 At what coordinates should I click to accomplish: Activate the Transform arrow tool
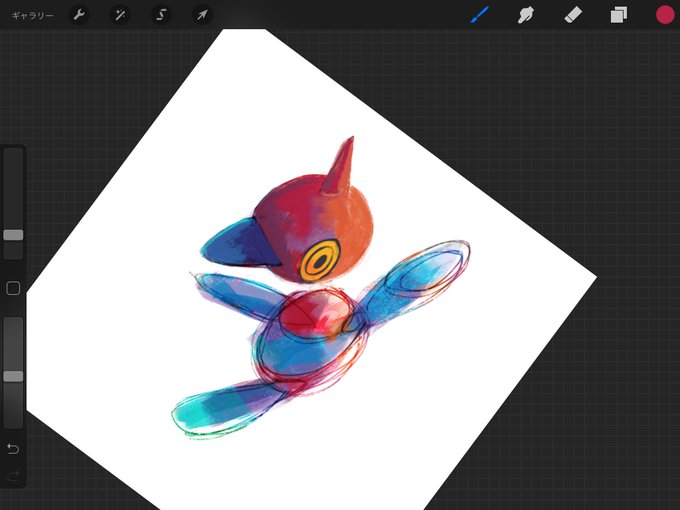pos(202,15)
